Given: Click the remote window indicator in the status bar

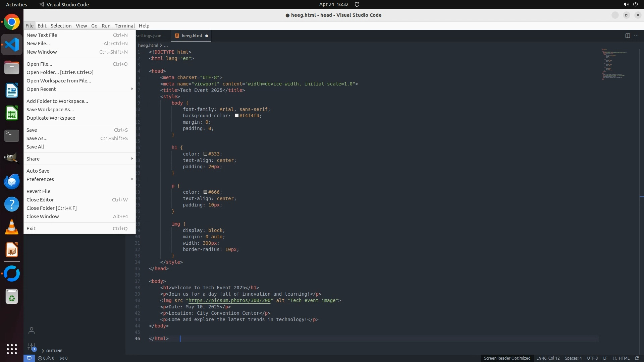Looking at the screenshot, I should pos(29,358).
